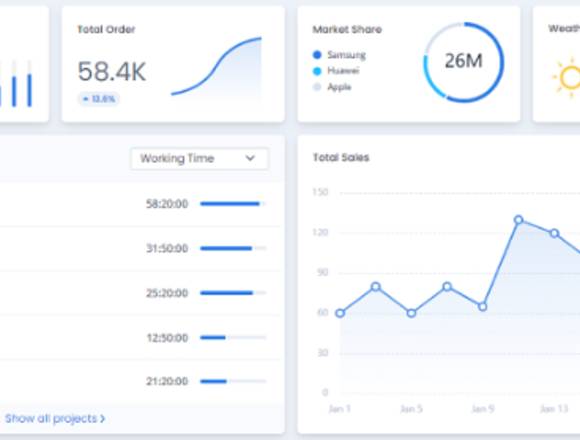Click the sun weather icon
This screenshot has width=580, height=440.
pos(567,77)
